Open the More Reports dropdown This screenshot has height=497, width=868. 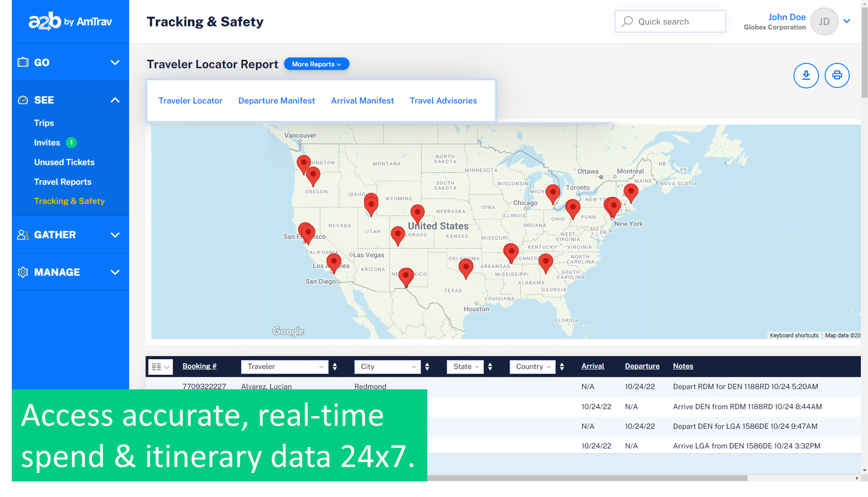pos(316,64)
